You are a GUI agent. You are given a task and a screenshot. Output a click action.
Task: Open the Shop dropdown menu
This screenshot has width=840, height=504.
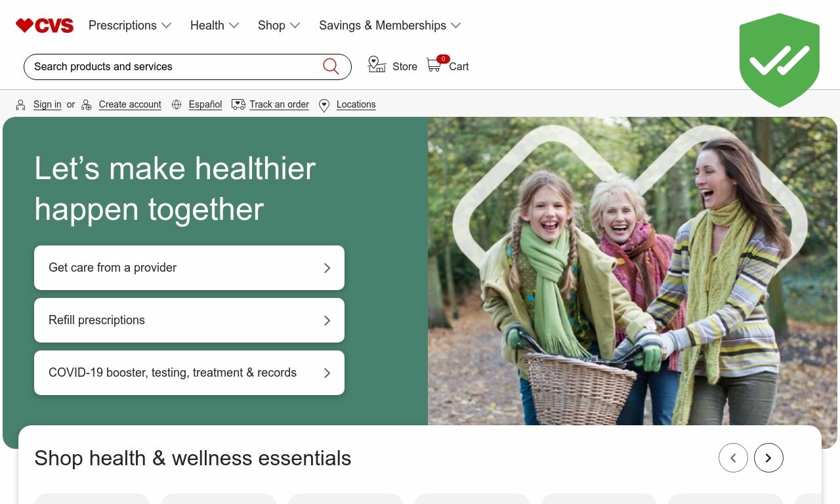tap(279, 26)
